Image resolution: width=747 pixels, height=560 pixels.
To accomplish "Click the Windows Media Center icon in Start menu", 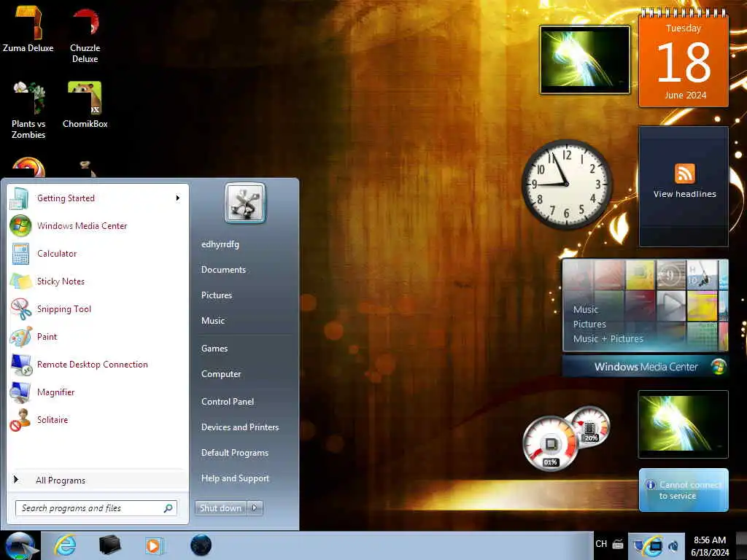I will [x=20, y=226].
